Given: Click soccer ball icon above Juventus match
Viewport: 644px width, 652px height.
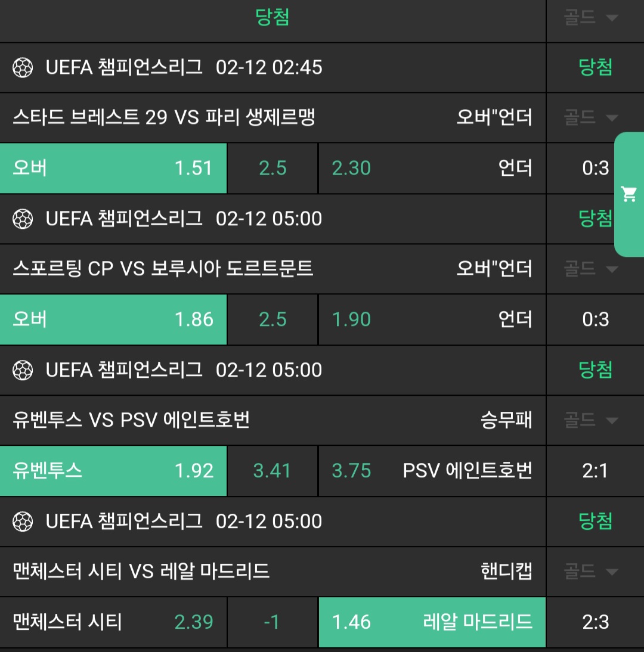Looking at the screenshot, I should (x=23, y=370).
